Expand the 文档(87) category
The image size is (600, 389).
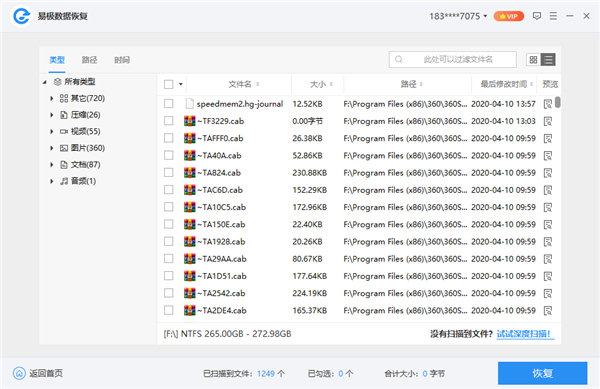[x=52, y=164]
